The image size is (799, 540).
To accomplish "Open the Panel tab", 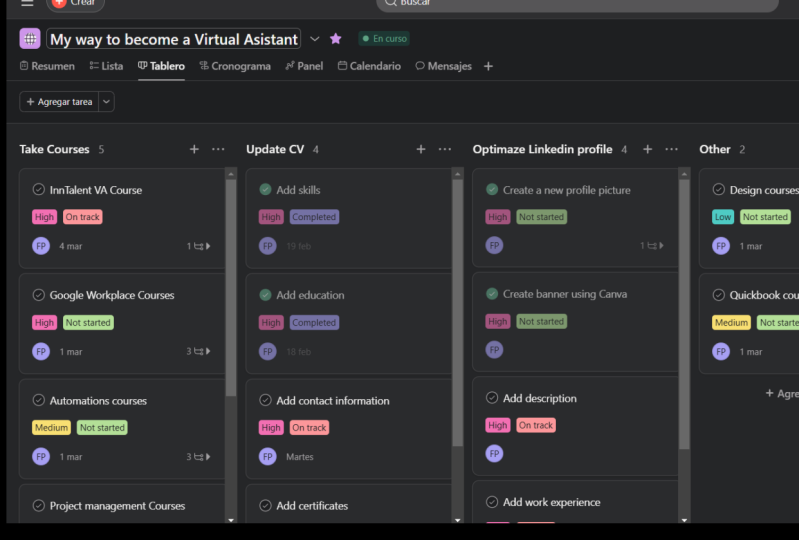I will (x=304, y=66).
